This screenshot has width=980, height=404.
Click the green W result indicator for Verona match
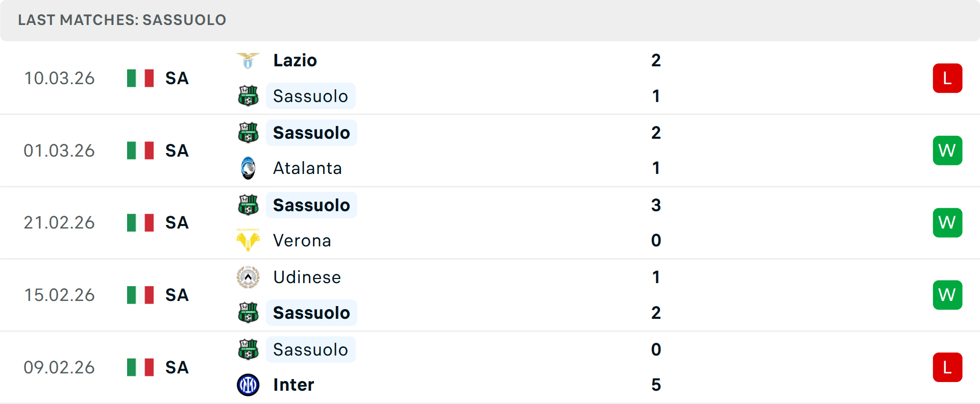tap(947, 222)
